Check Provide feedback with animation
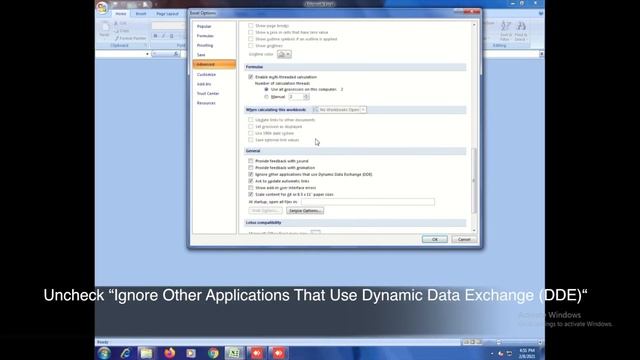 (x=251, y=168)
